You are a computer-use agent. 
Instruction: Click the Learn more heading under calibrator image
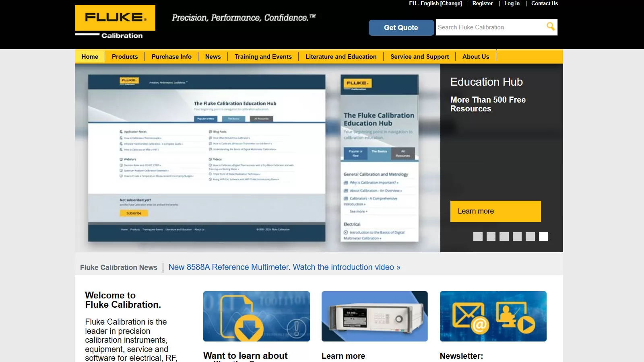coord(343,356)
